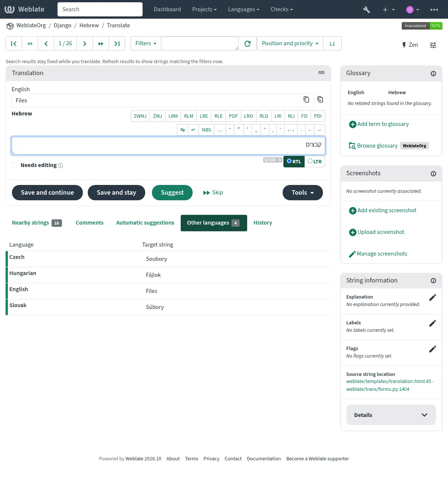Clone source text into translation

point(320,99)
